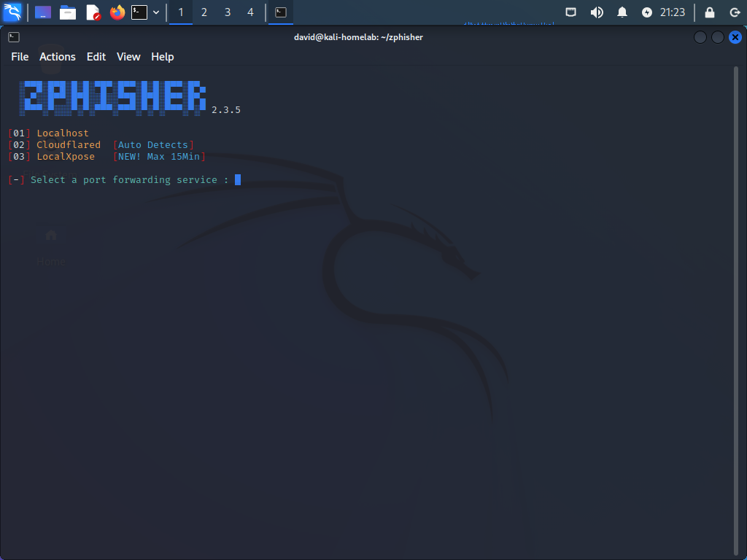Click the '[03] LocalXpose' option text
The image size is (747, 560).
(x=52, y=157)
